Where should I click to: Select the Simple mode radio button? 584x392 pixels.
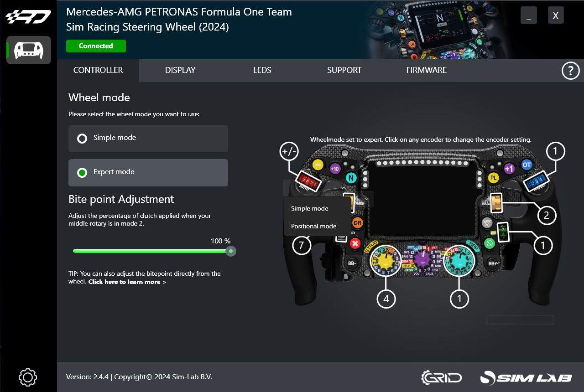pos(82,138)
